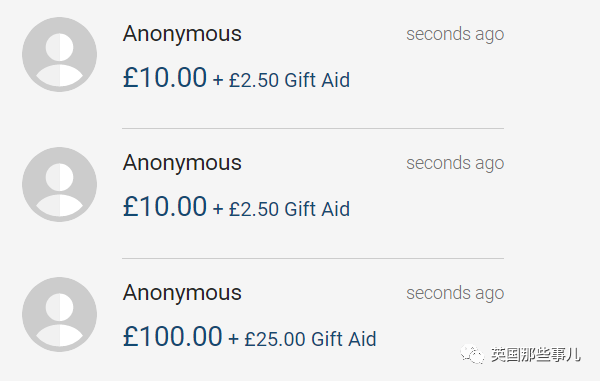Click the £100.00 donation's seconds ago timestamp
Screen dimensions: 600x381
point(455,294)
